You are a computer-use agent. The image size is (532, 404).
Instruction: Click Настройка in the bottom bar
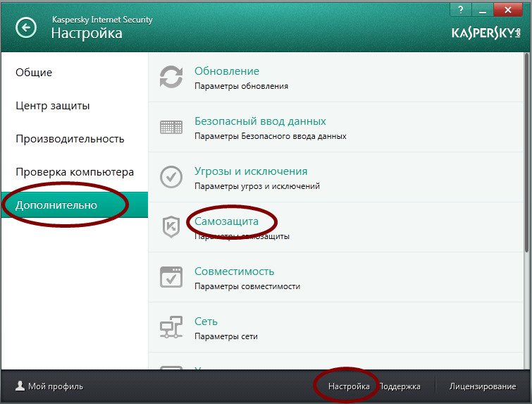click(x=349, y=386)
